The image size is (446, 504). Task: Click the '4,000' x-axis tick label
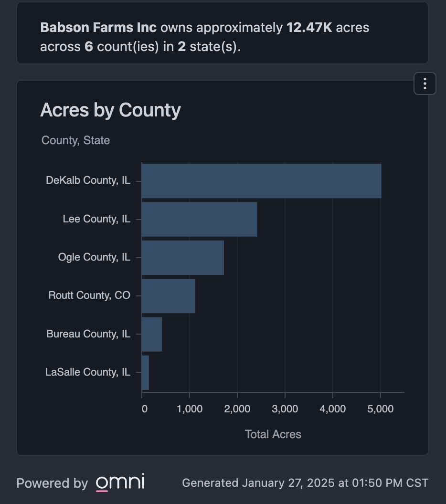tap(333, 409)
